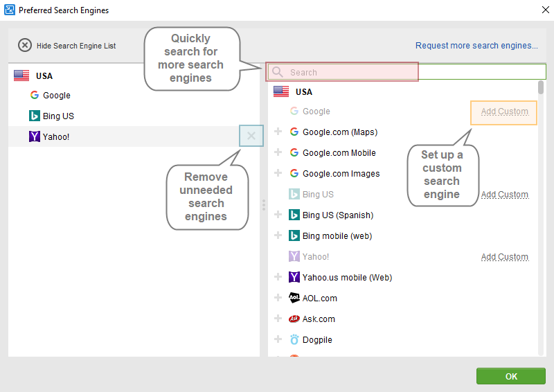This screenshot has width=554, height=392.
Task: Add Bing mobile (web) with plus icon
Action: [278, 235]
